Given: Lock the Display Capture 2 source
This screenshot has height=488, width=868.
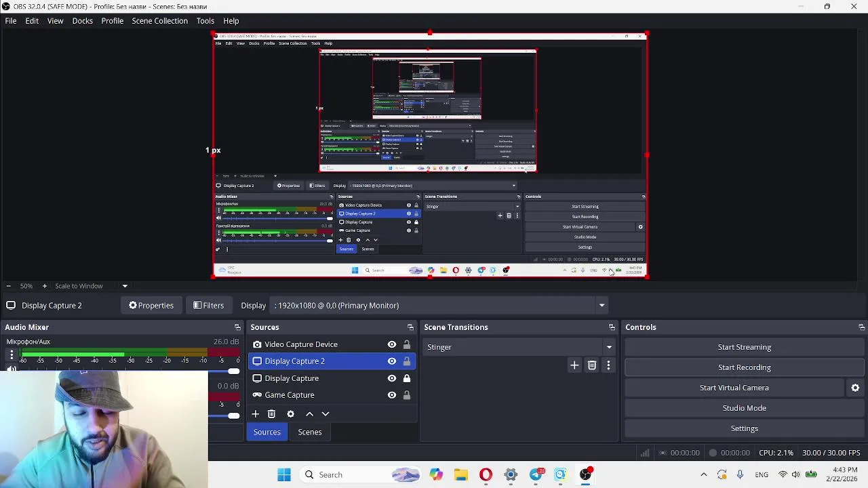Looking at the screenshot, I should point(407,361).
